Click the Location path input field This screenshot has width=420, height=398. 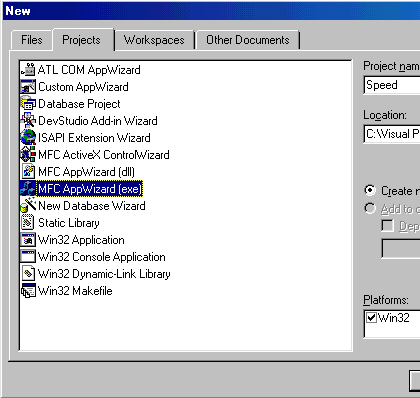(392, 134)
